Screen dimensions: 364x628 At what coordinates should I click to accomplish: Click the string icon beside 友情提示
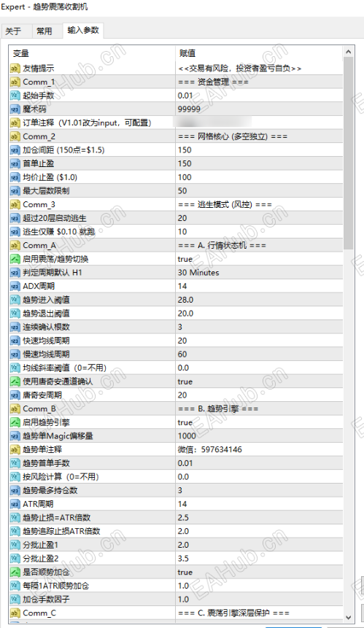click(15, 69)
